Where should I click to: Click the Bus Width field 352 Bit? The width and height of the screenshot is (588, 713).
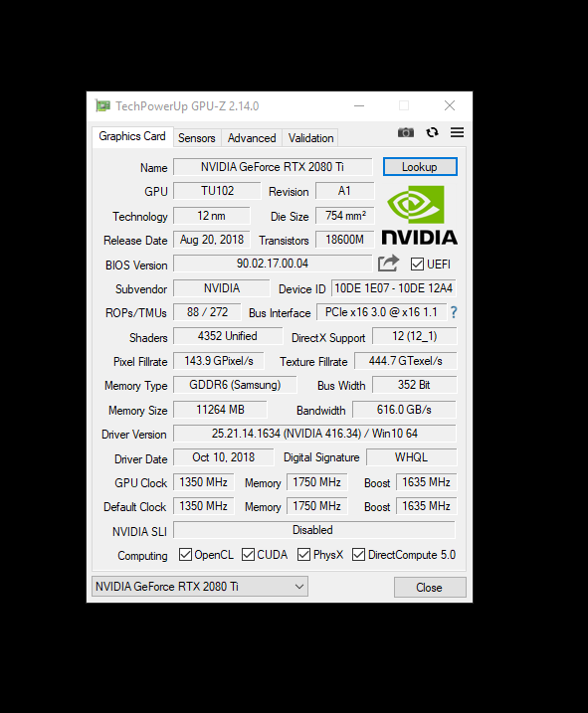click(415, 385)
